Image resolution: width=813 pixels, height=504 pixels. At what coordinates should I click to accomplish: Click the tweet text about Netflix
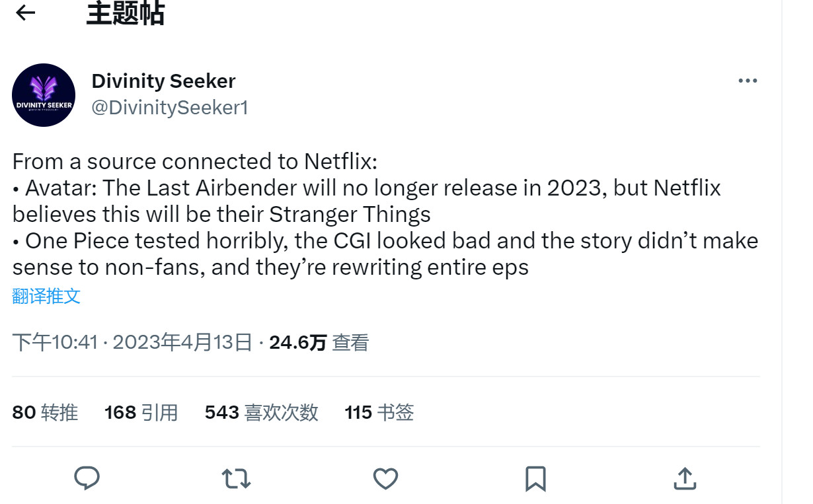(x=385, y=214)
